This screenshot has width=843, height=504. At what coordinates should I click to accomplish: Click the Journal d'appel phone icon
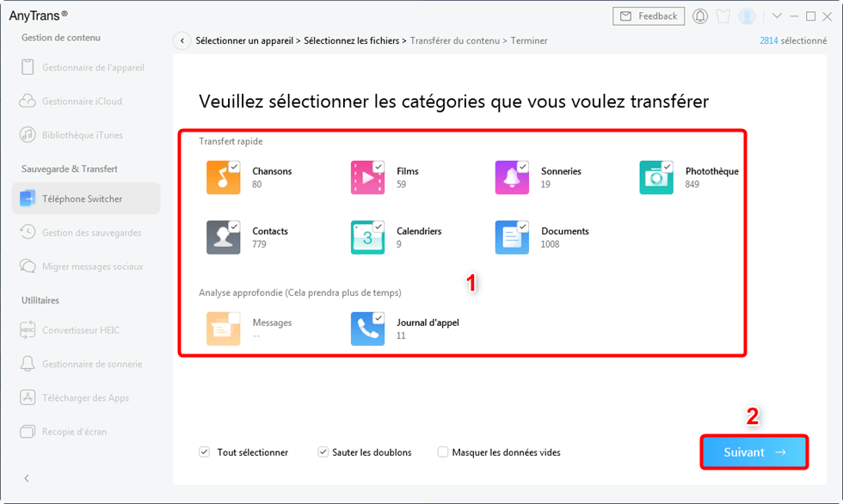point(367,329)
